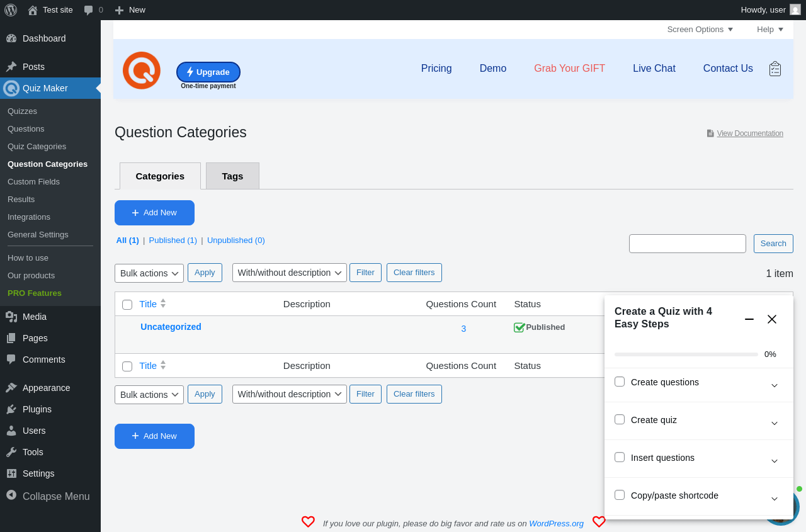Open user avatar in admin bar
Image resolution: width=806 pixels, height=532 pixels.
click(x=795, y=9)
